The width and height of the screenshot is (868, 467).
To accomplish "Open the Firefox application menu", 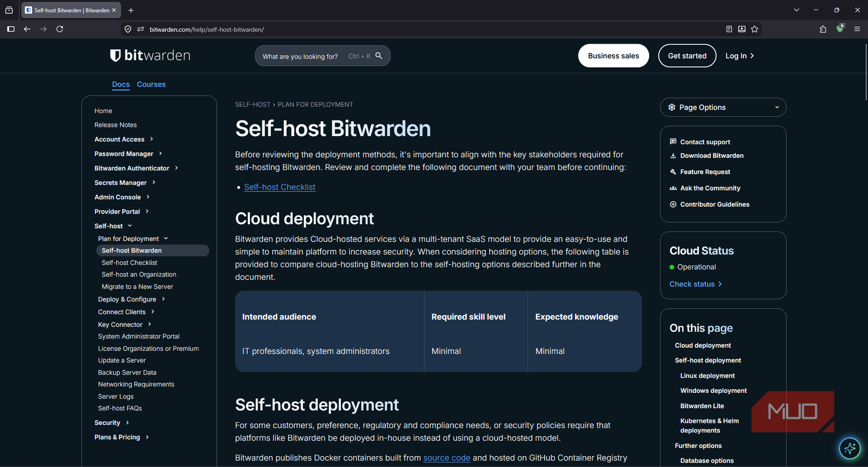I will pos(857,29).
